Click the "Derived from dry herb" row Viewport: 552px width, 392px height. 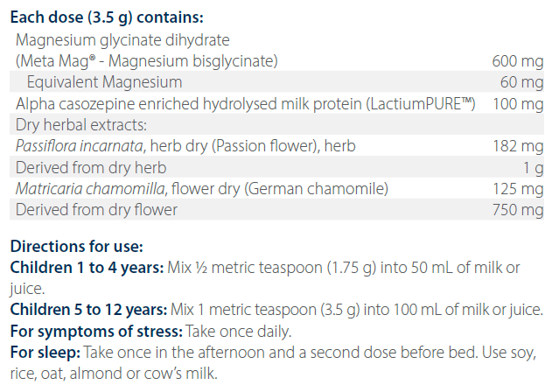pos(91,167)
